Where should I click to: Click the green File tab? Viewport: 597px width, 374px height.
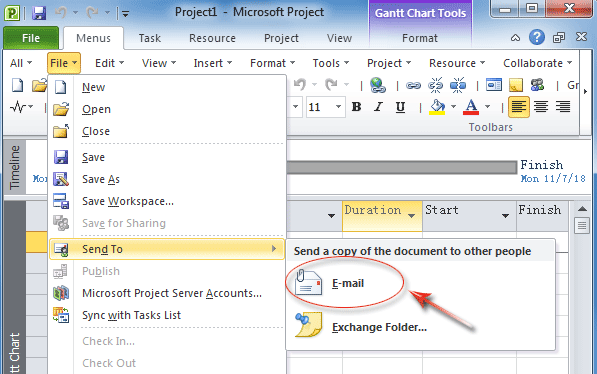pyautogui.click(x=31, y=38)
